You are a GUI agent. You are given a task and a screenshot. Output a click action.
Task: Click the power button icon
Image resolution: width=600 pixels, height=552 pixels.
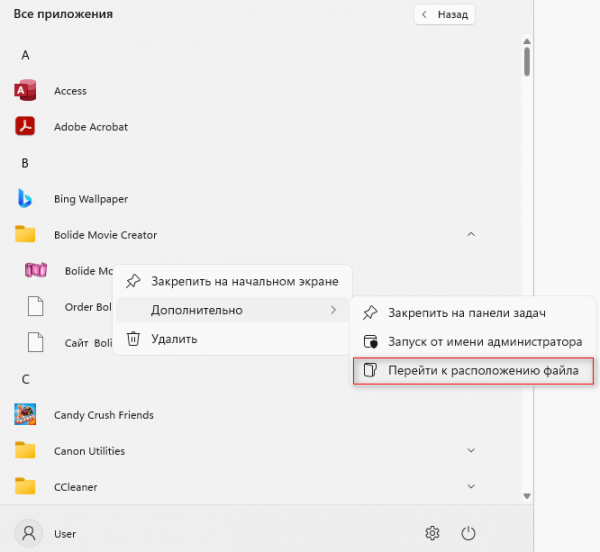[468, 533]
